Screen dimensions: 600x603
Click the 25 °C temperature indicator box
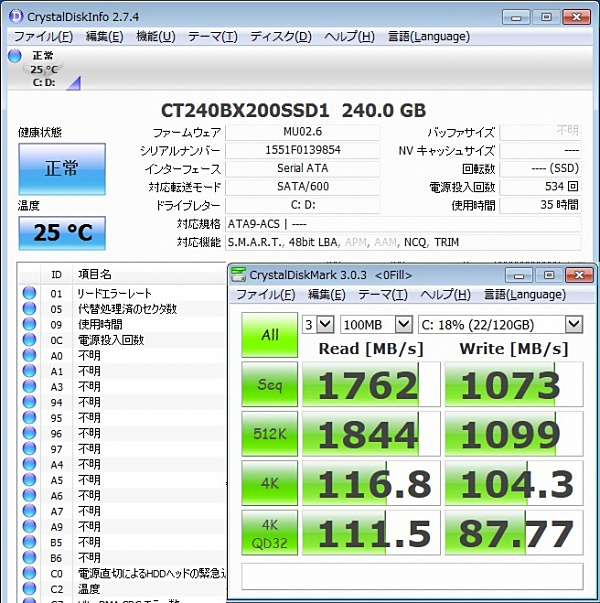point(62,233)
